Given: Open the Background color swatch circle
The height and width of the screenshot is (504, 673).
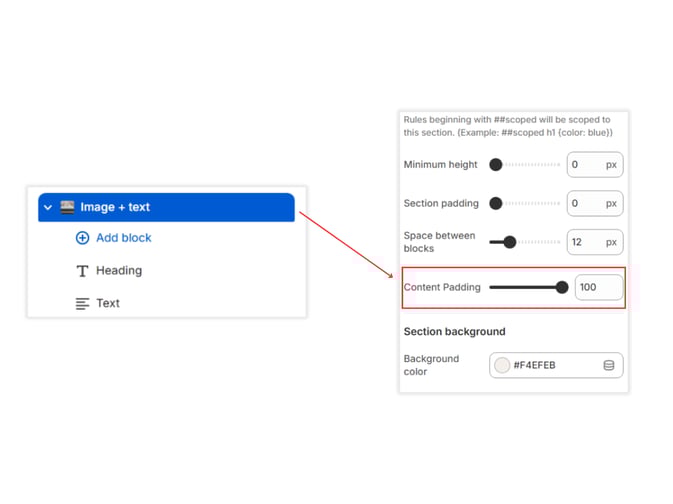Looking at the screenshot, I should [502, 366].
